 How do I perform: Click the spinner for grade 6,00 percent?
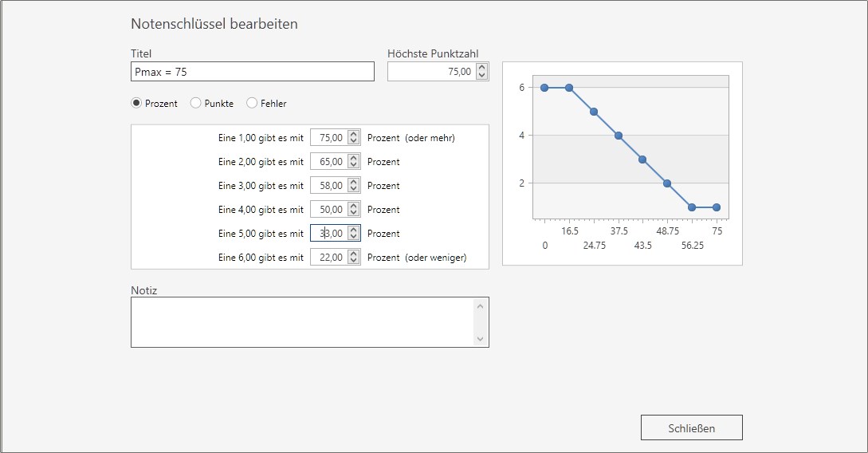(x=353, y=258)
